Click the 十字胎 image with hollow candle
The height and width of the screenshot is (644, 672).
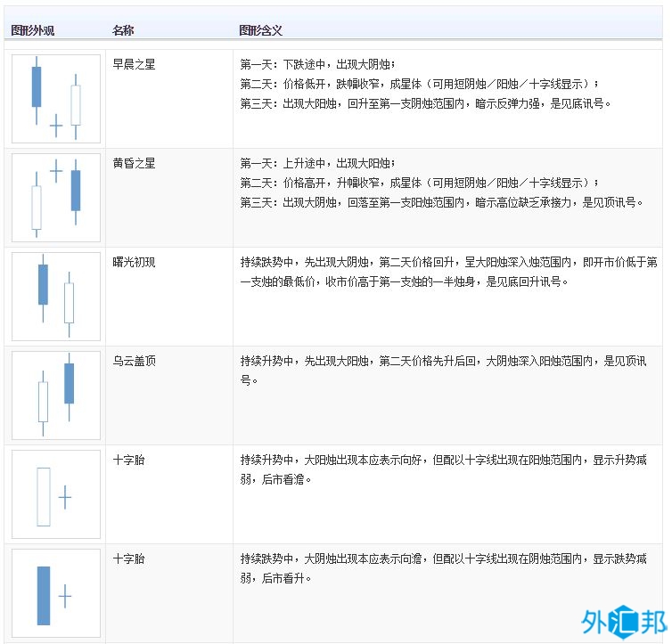click(x=55, y=494)
